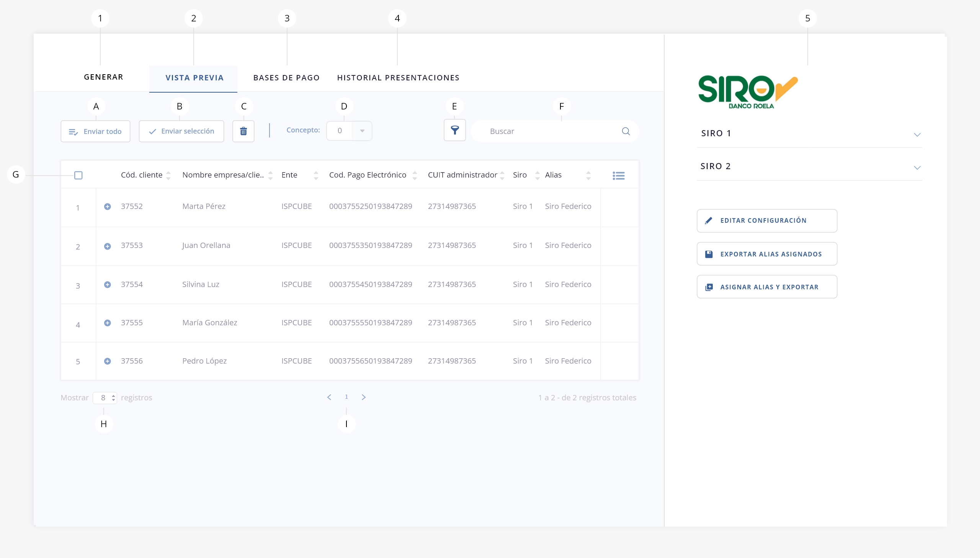Open the Historial Presentaciones tab

pyautogui.click(x=398, y=78)
